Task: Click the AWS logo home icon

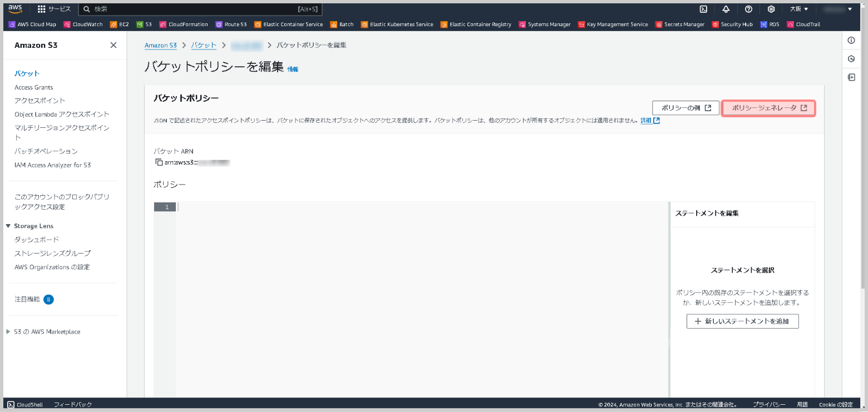Action: click(15, 9)
